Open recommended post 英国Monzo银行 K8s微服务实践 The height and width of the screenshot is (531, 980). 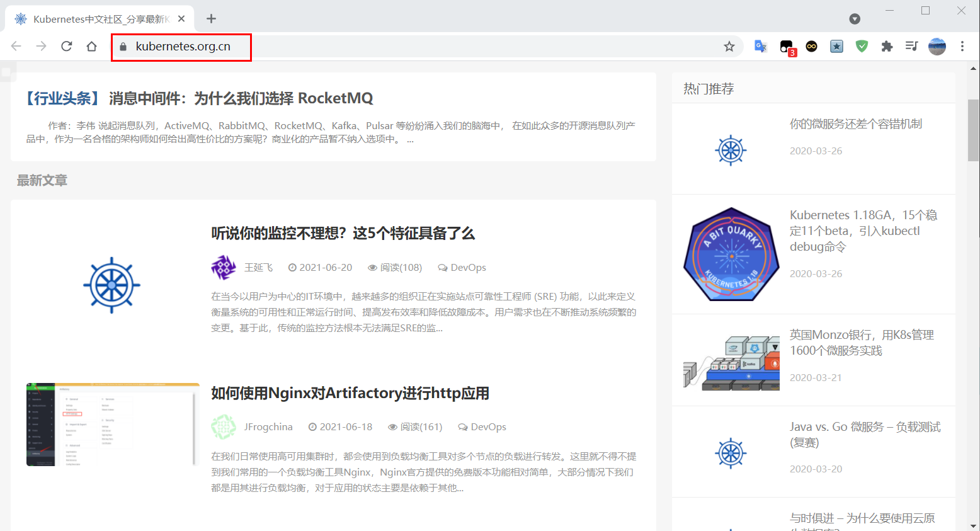click(x=862, y=343)
